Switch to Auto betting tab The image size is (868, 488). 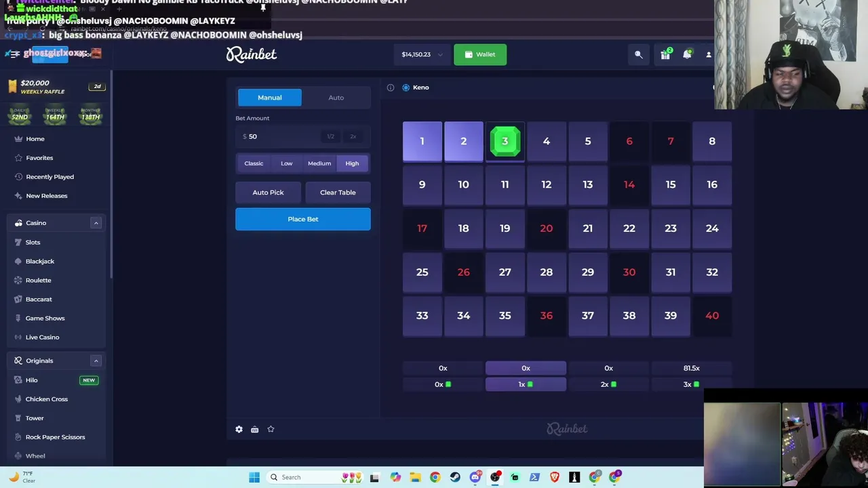coord(336,98)
